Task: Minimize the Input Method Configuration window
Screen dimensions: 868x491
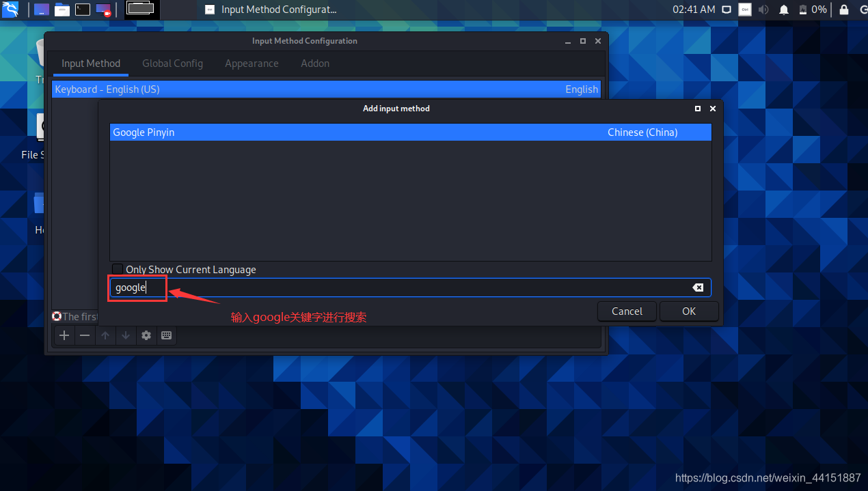Action: [569, 41]
